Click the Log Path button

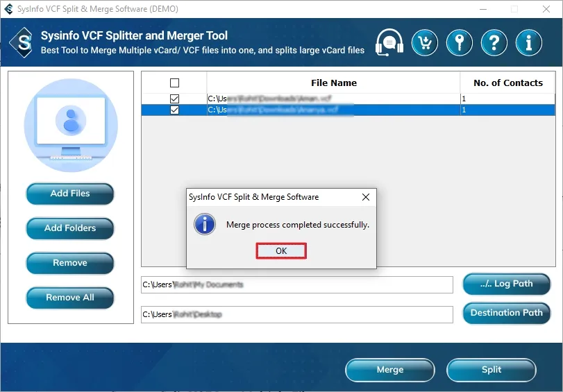pos(507,284)
